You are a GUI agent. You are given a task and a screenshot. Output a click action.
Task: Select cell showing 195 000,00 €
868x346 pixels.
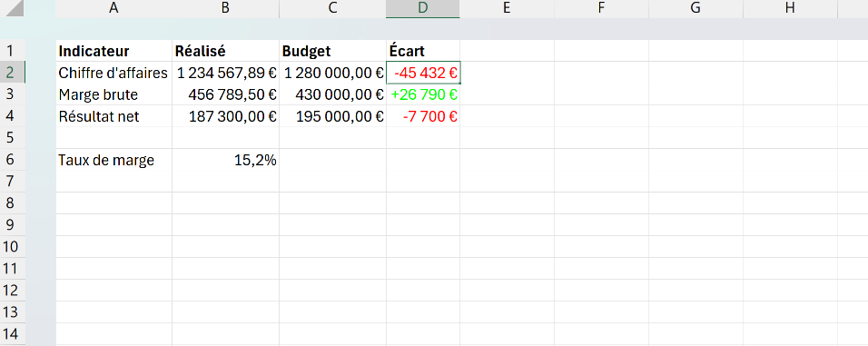click(x=332, y=116)
